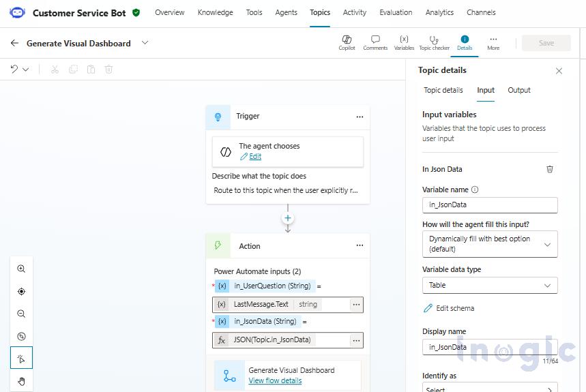
Task: Open the More options menu
Action: click(493, 43)
